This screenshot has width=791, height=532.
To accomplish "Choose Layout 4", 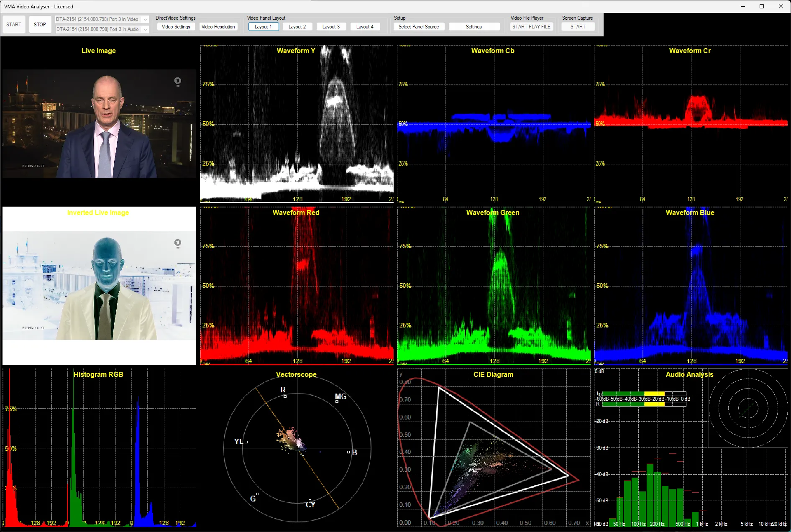I will [365, 27].
